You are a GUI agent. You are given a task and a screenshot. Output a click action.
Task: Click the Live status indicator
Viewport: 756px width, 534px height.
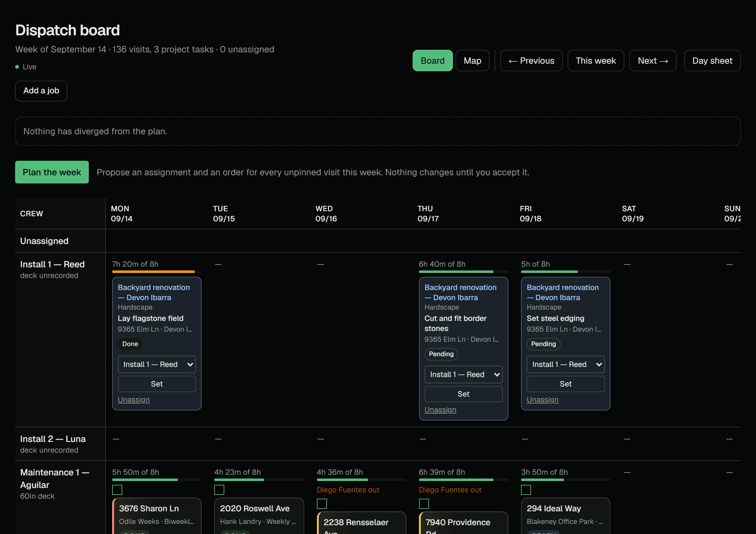coord(26,67)
